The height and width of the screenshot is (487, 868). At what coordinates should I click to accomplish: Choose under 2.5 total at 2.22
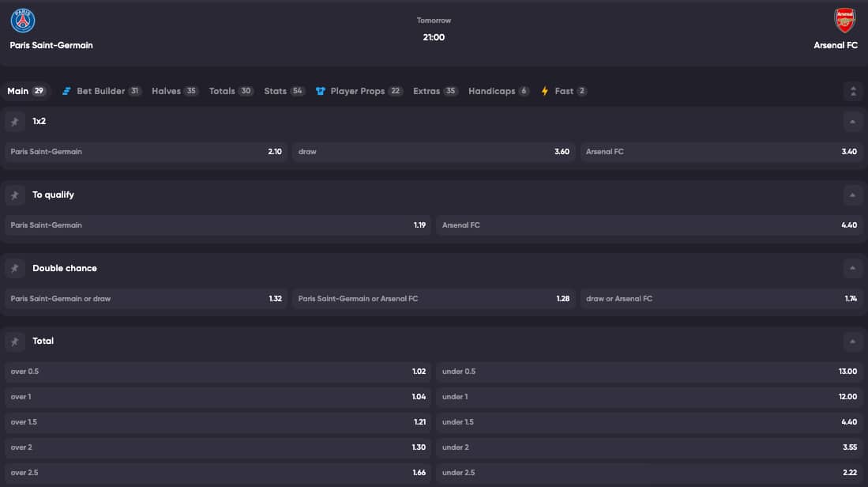[649, 473]
